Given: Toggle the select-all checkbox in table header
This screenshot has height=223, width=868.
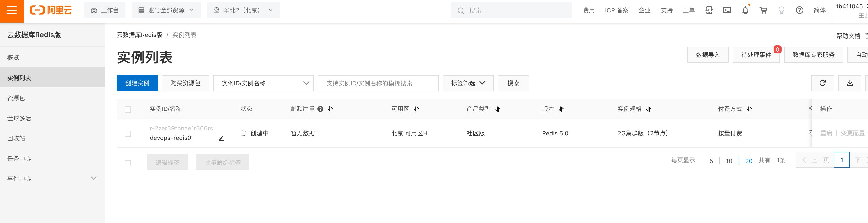Looking at the screenshot, I should click(128, 109).
